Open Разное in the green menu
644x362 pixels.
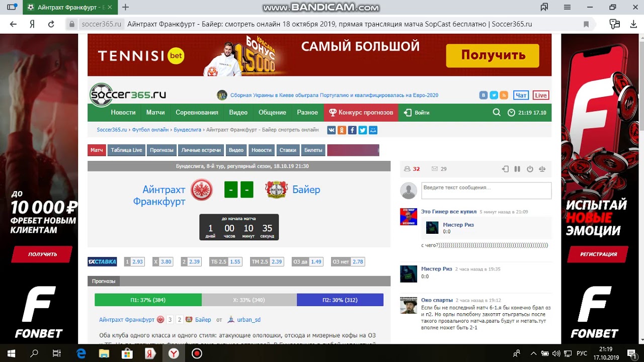point(307,113)
